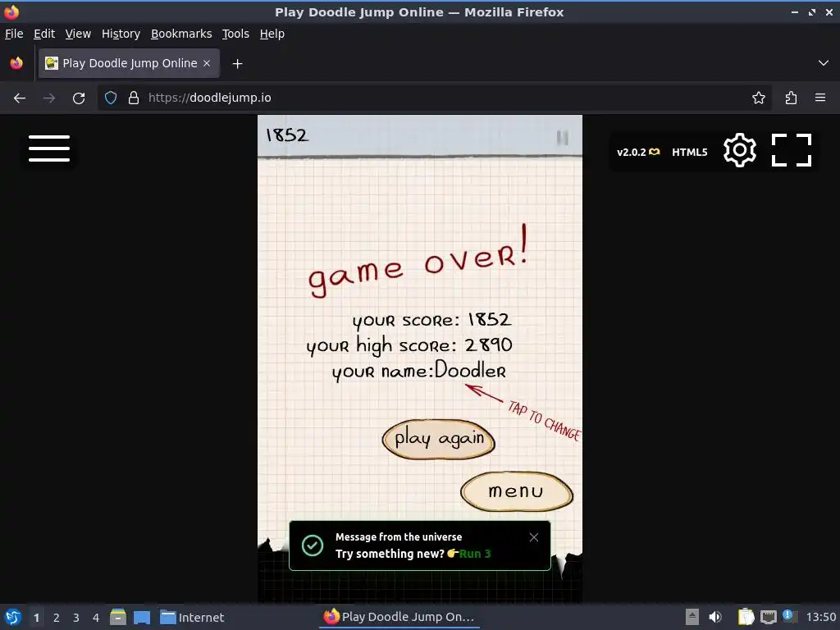Open the Internet folder launcher
This screenshot has height=630, width=840.
[192, 618]
